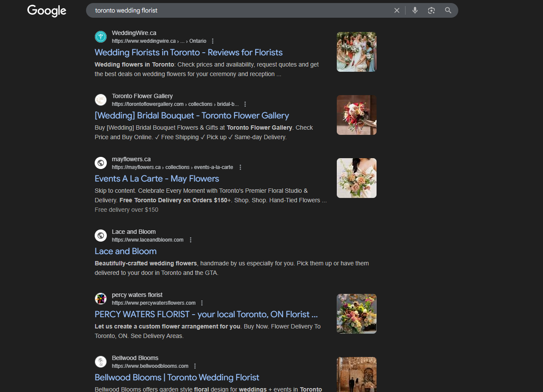This screenshot has width=543, height=392.
Task: Open the Lace and Bloom result title
Action: click(125, 251)
